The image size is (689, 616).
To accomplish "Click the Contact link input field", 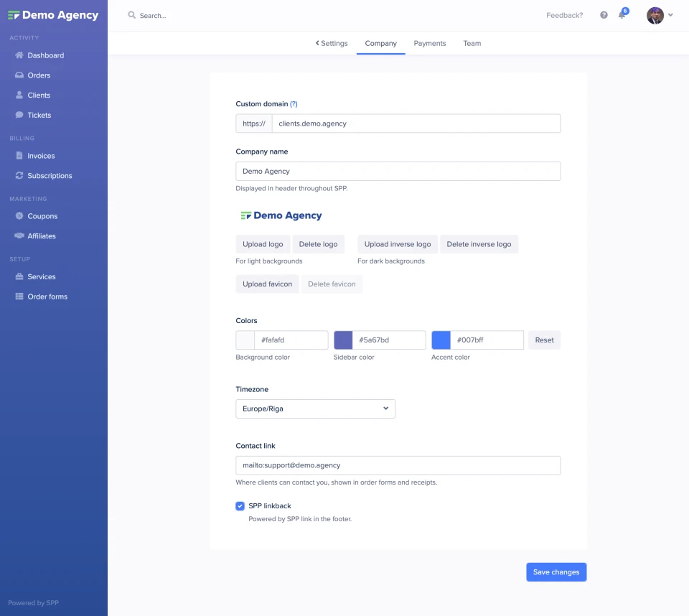I will (398, 465).
